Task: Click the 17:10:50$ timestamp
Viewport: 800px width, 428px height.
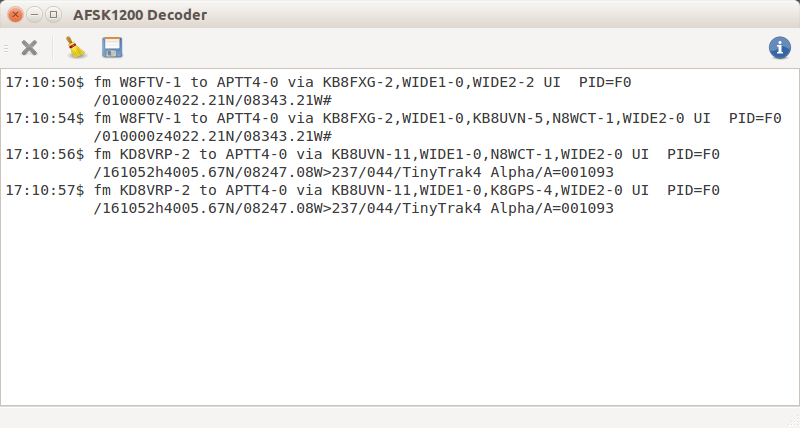Action: click(45, 82)
